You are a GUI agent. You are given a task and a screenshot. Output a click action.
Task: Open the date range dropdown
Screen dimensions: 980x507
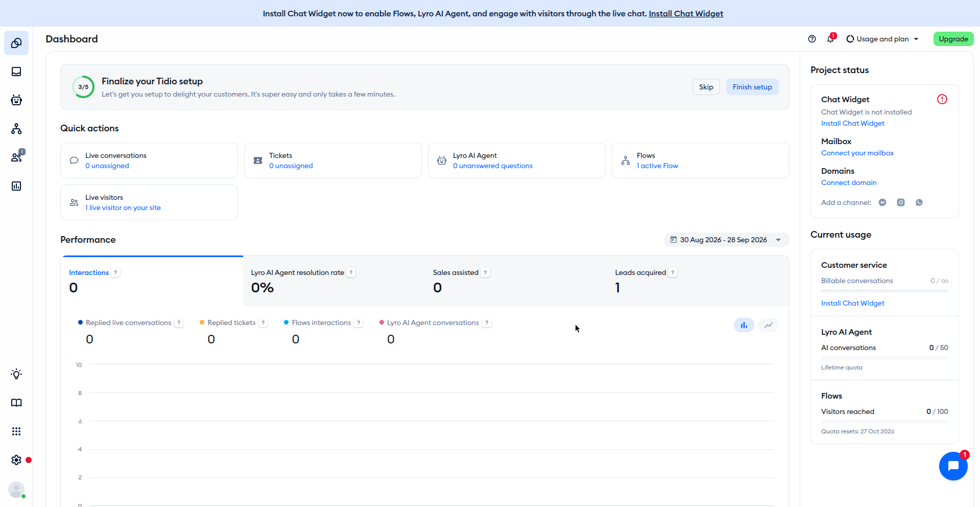[x=727, y=240]
